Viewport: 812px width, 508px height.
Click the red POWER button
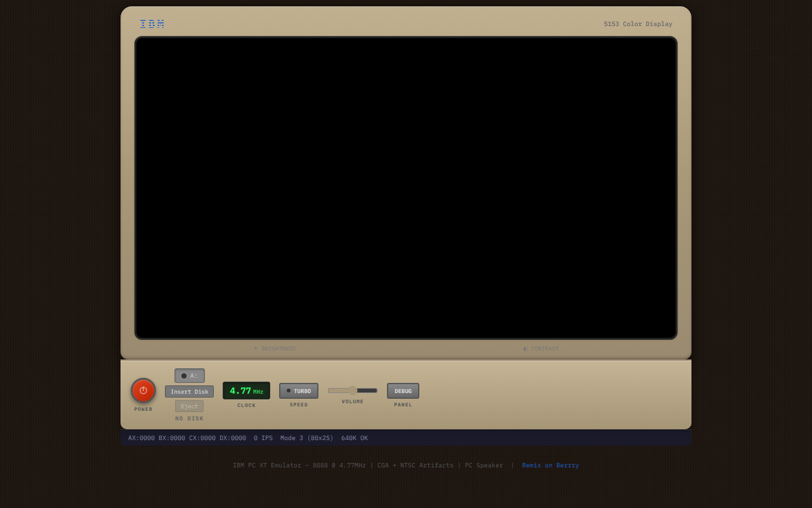coord(143,391)
